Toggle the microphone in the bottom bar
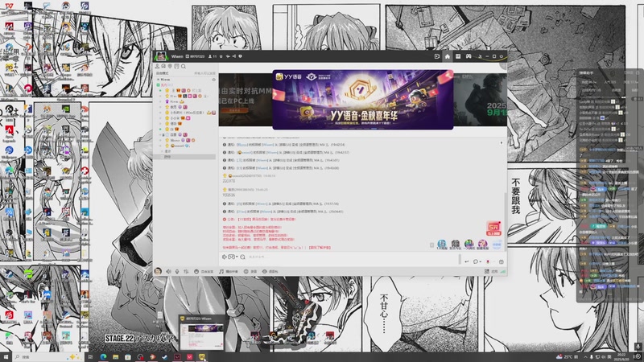 (177, 271)
